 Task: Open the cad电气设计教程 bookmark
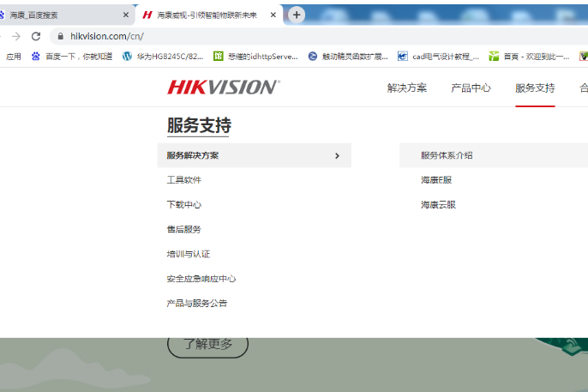pyautogui.click(x=437, y=57)
